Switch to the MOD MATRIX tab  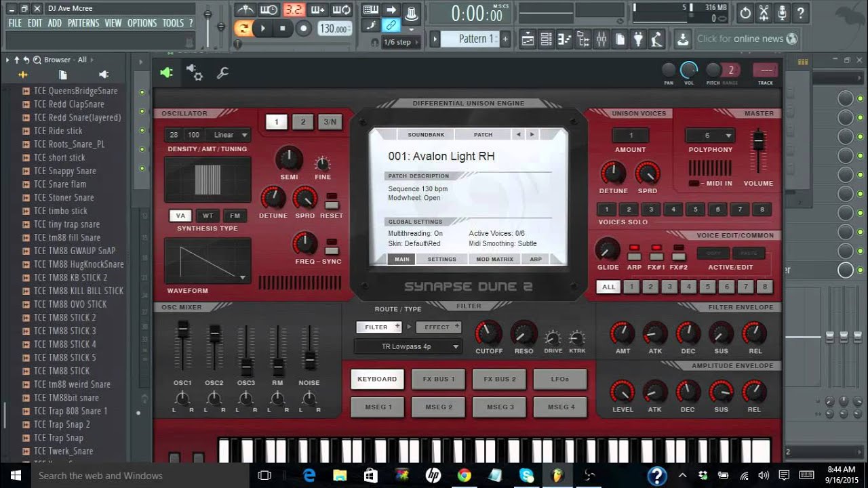pos(494,259)
